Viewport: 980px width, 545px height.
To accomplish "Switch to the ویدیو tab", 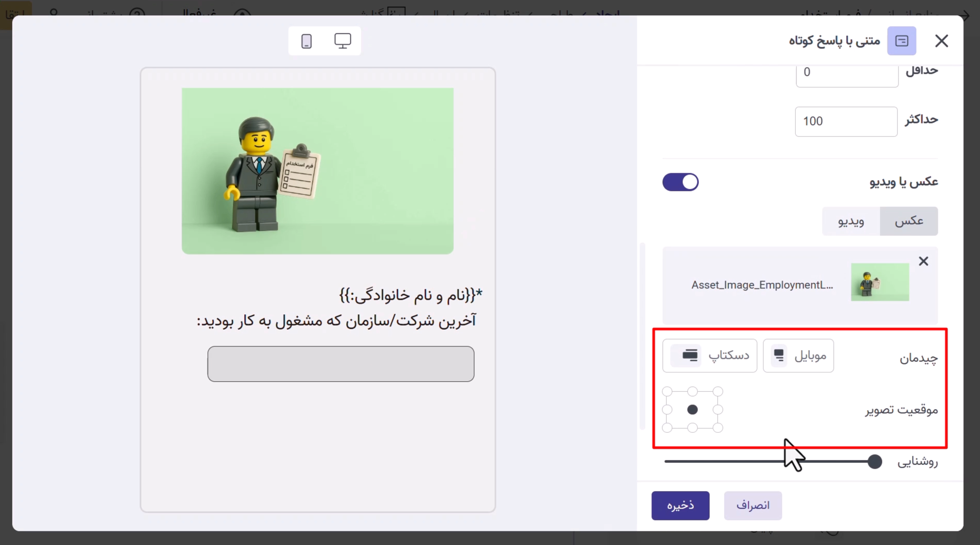I will click(851, 221).
